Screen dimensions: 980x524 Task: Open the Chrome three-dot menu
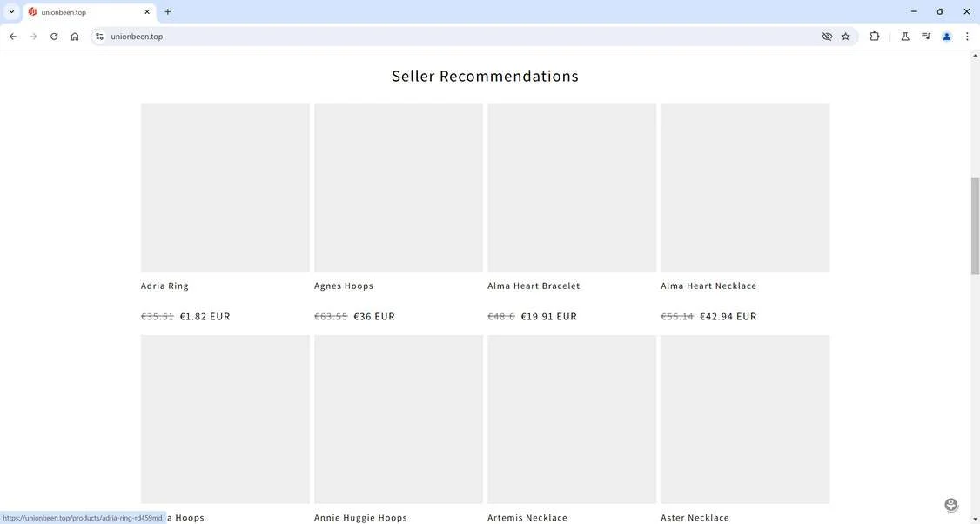point(967,37)
